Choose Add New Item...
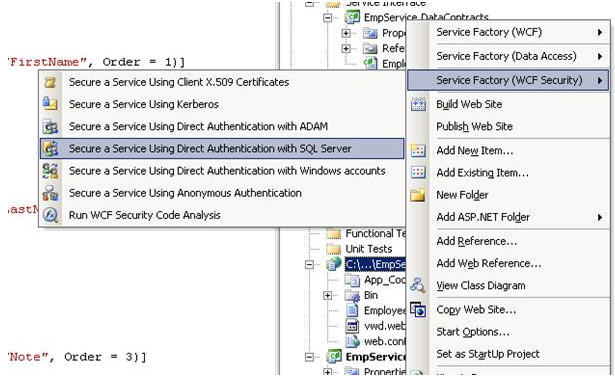The width and height of the screenshot is (615, 376). (x=508, y=151)
